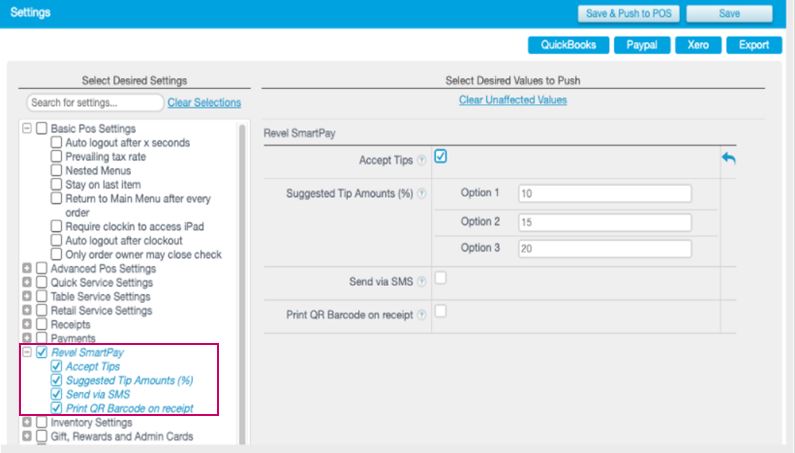Expand the Inventory Settings node

click(x=27, y=423)
